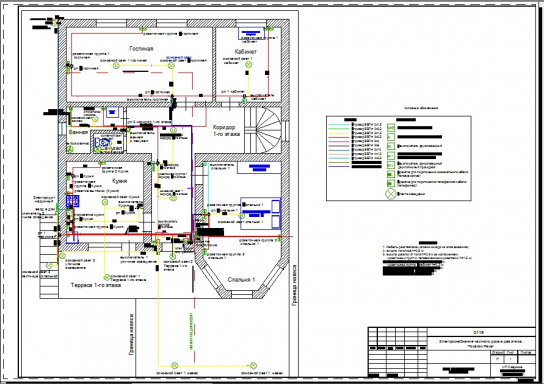
Task: Click the lamp circle symbol in the legend
Action: coord(391,194)
